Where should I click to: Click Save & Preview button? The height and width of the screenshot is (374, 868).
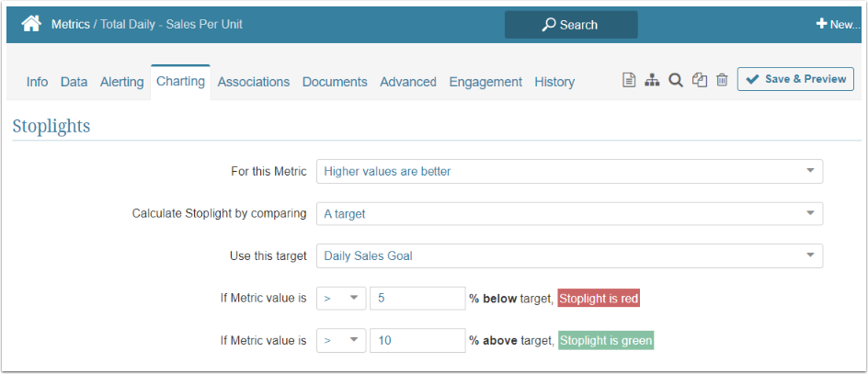pyautogui.click(x=795, y=79)
